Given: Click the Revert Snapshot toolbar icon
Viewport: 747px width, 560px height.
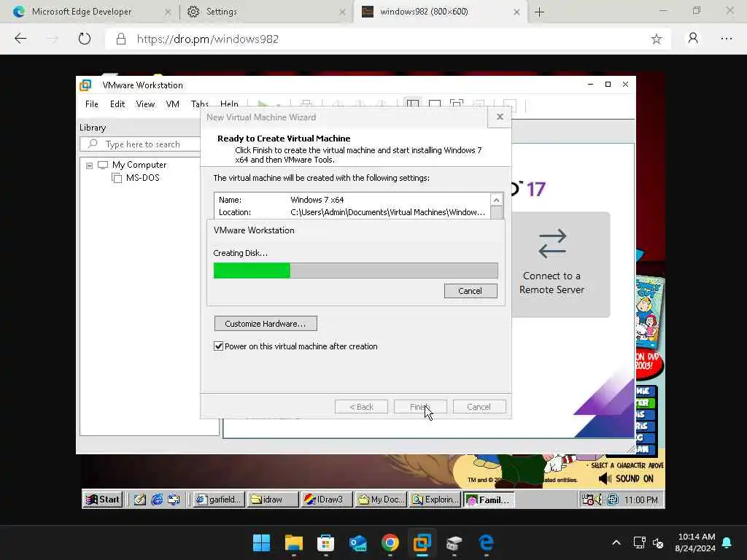Looking at the screenshot, I should coord(360,104).
